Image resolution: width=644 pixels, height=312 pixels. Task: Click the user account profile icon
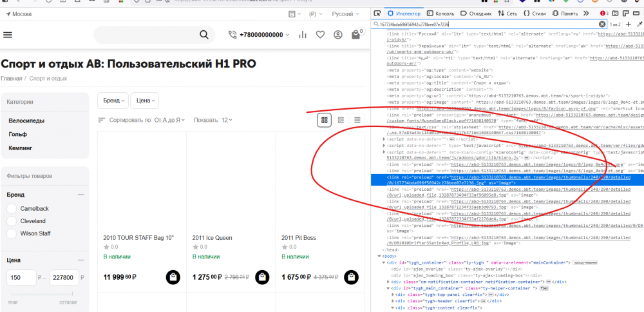337,35
